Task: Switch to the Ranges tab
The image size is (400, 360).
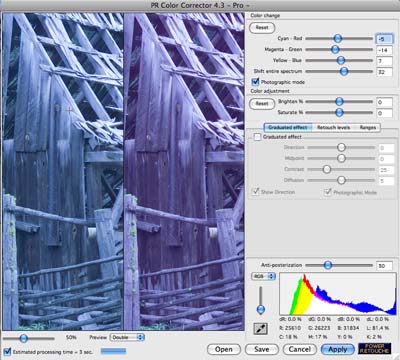Action: (367, 127)
